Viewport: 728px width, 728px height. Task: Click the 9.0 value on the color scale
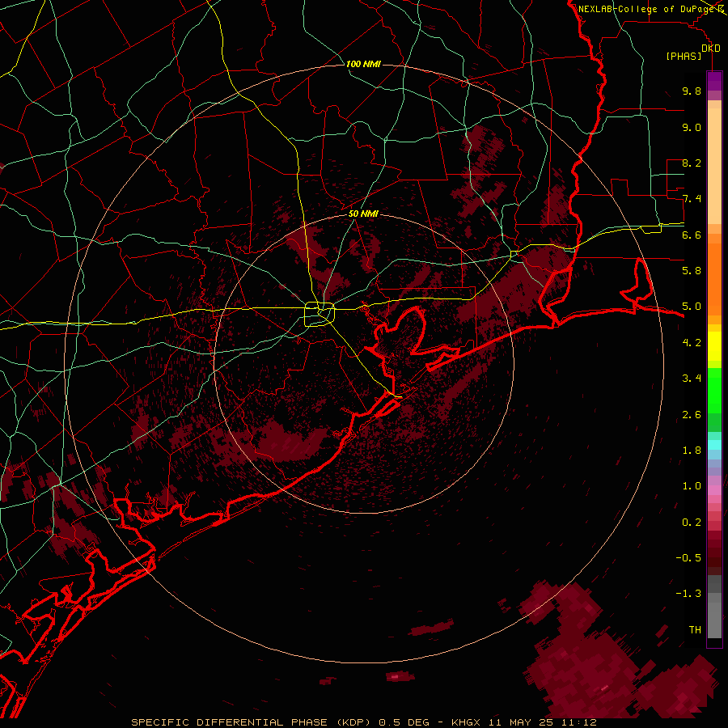coord(692,127)
